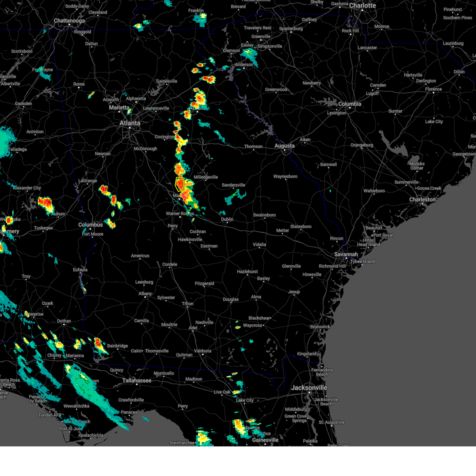Select the Sandersville label
Viewport: 476px width, 476px height.
point(233,185)
